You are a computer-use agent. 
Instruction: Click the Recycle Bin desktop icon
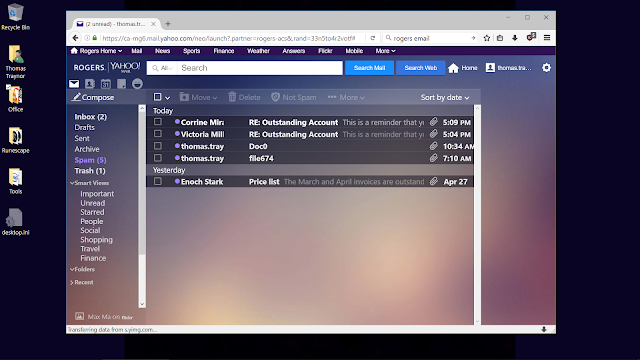[x=16, y=17]
